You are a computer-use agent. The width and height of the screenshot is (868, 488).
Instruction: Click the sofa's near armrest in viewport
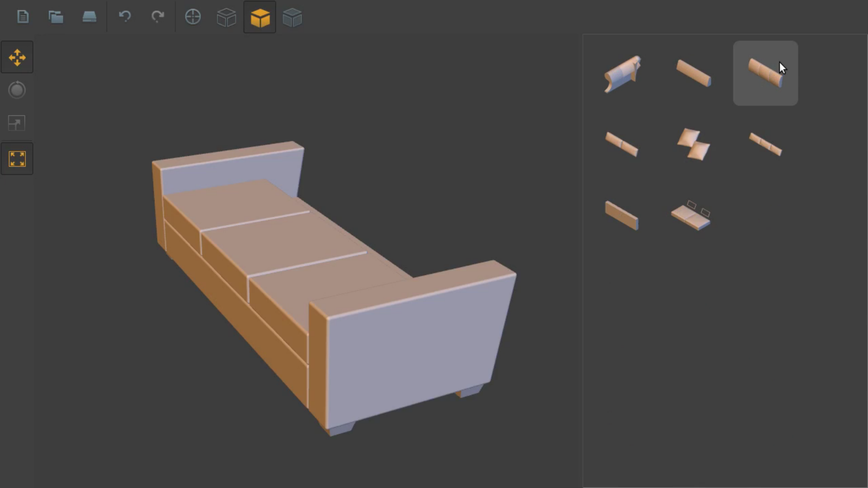point(412,348)
